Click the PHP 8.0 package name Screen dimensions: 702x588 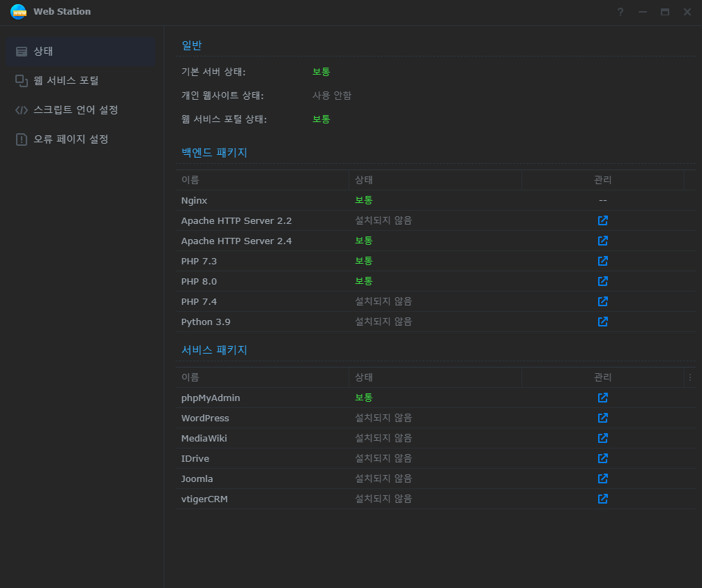[x=199, y=281]
